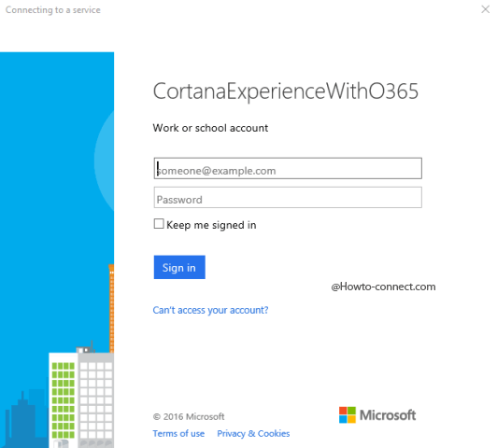This screenshot has height=448, width=497.
Task: Click the Connecting to a service title text
Action: click(53, 10)
